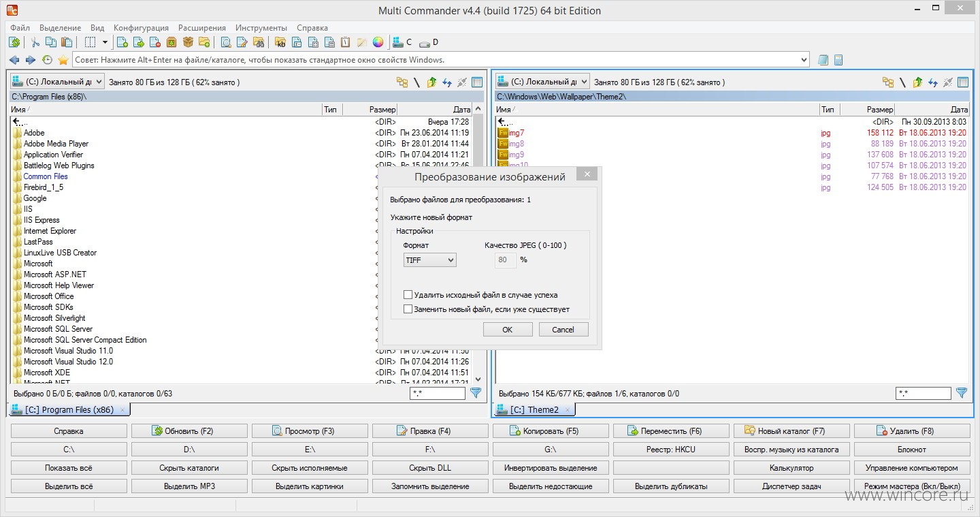Click the edit file pencil icon
The image size is (980, 517).
click(242, 42)
